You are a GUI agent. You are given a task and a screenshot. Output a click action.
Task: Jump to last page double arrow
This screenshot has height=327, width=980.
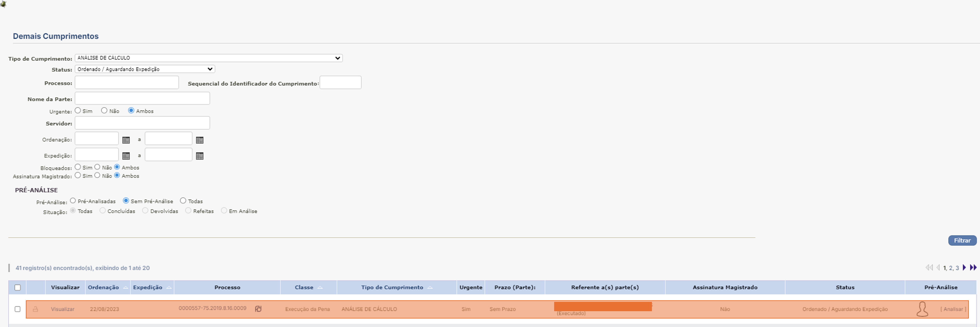[x=973, y=268]
